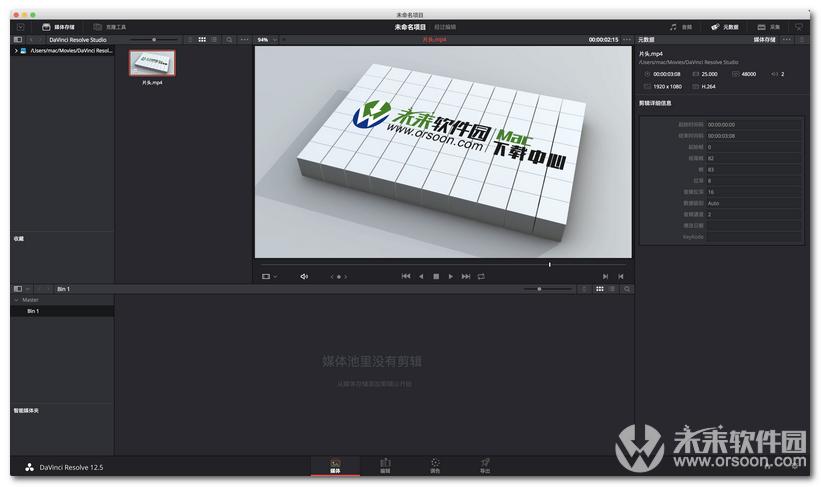Image resolution: width=821 pixels, height=487 pixels.
Task: Open the Capture panel button in top bar
Action: [769, 27]
